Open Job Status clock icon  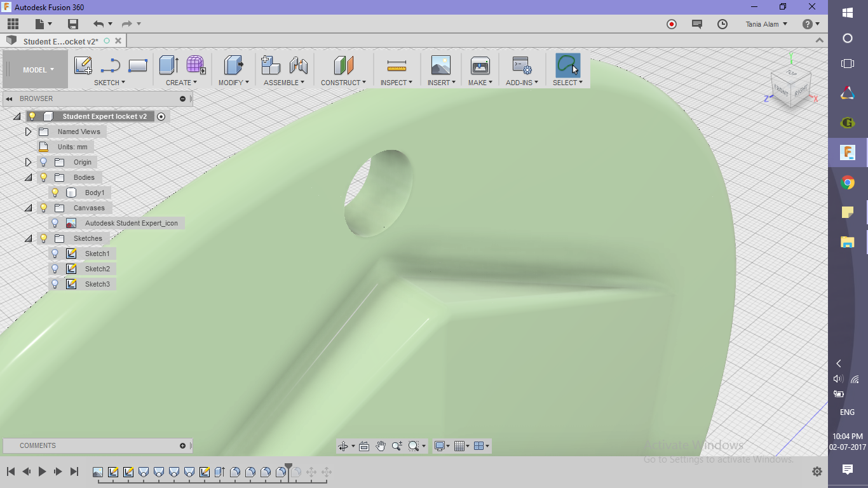click(x=722, y=24)
